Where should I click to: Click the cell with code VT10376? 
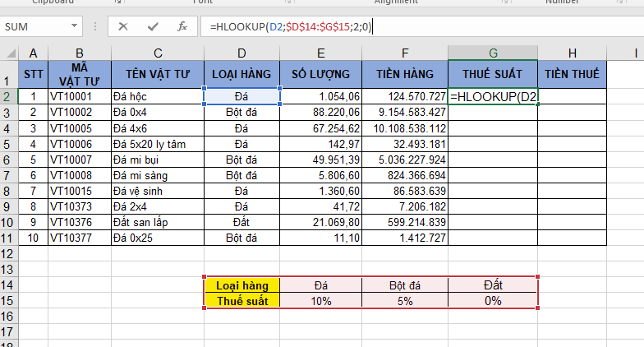(x=79, y=223)
